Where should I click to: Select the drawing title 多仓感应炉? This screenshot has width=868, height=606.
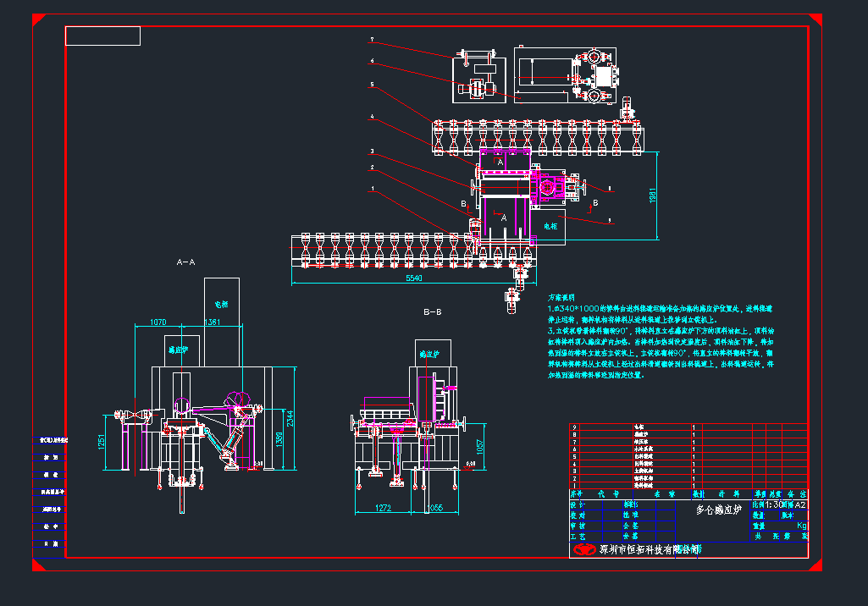tap(718, 510)
